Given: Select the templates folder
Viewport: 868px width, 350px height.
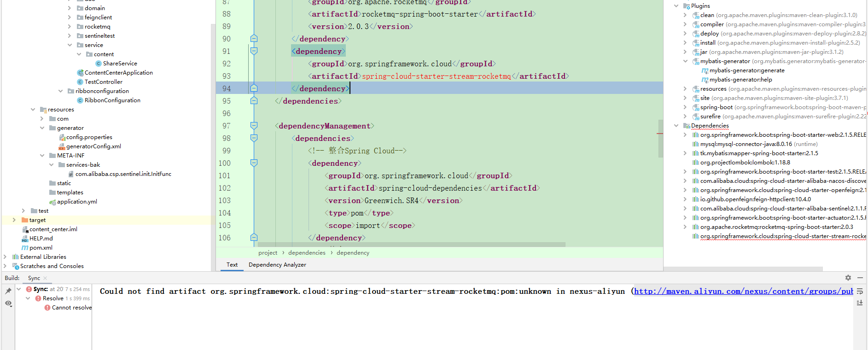Looking at the screenshot, I should coord(70,192).
